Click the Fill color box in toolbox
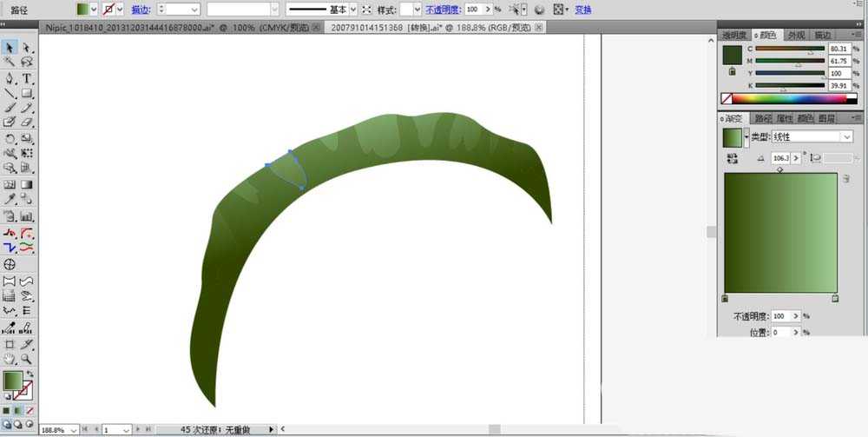868x437 pixels. [x=12, y=381]
